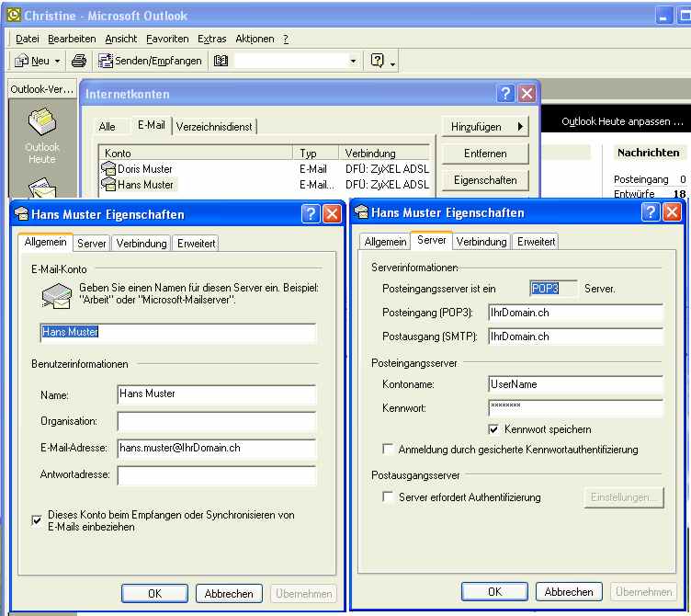The height and width of the screenshot is (616, 691).
Task: Open the Neu dropdown arrow
Action: 57,61
